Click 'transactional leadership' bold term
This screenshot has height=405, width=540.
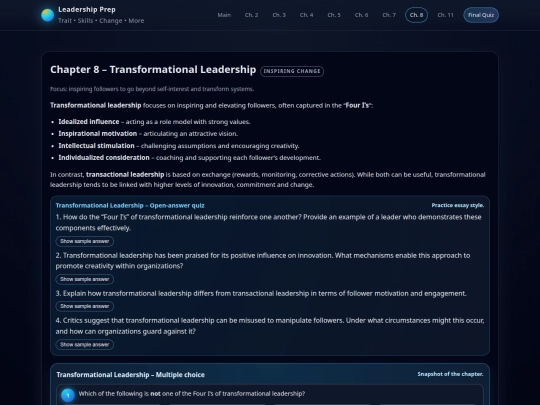(x=125, y=175)
